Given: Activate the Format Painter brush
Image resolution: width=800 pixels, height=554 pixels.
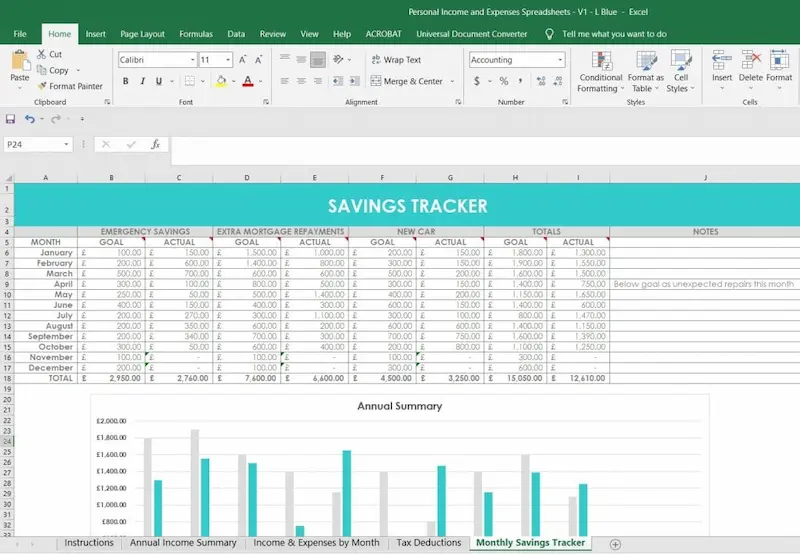Looking at the screenshot, I should [42, 86].
